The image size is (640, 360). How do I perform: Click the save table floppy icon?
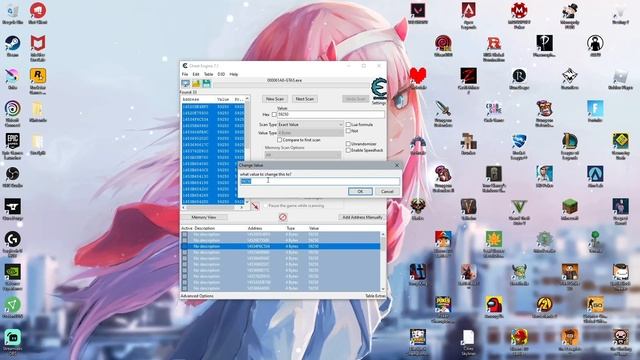point(207,84)
